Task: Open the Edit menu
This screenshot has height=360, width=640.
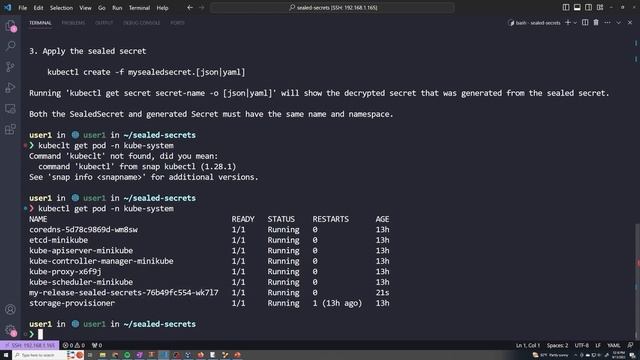Action: coord(38,8)
